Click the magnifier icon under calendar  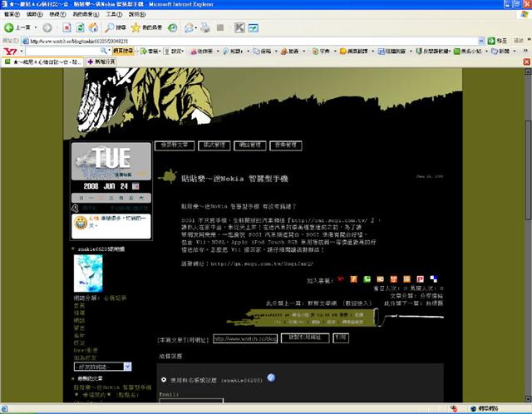pyautogui.click(x=75, y=208)
